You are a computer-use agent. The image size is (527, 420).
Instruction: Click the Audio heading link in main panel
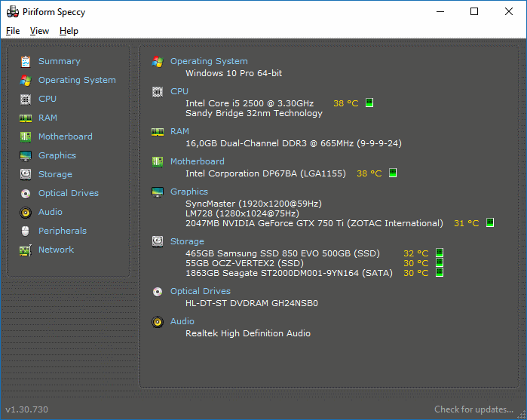182,321
